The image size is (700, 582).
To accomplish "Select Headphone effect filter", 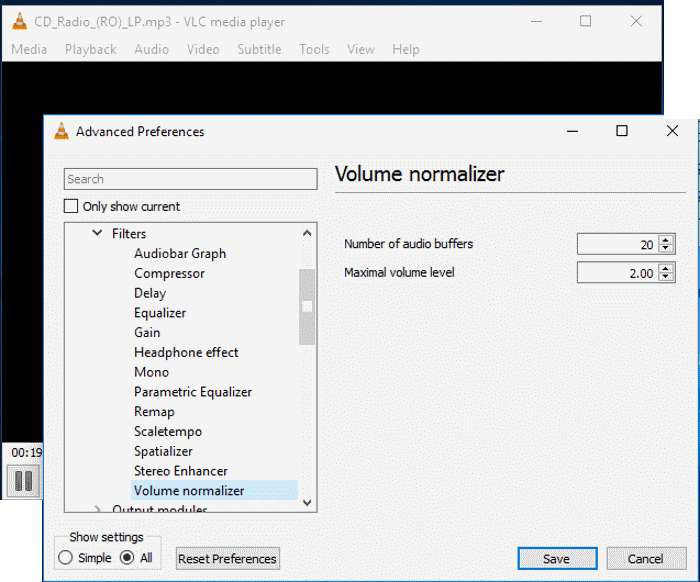I will [x=186, y=352].
